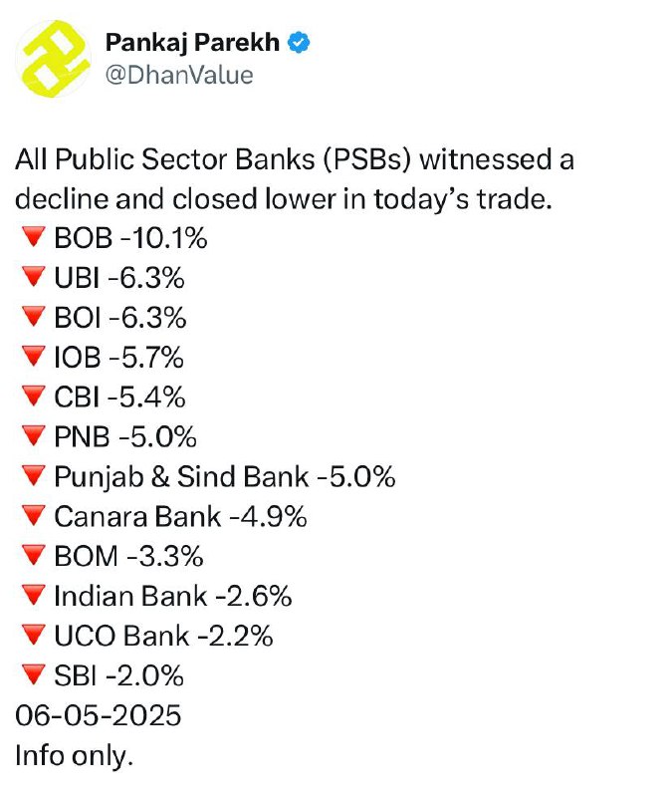Click red down triangle beside BOB
This screenshot has width=672, height=797.
pos(34,237)
